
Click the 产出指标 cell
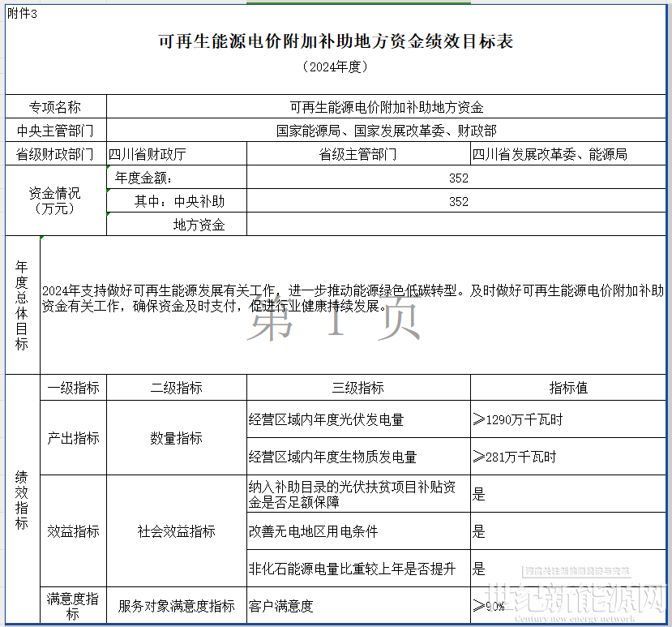pyautogui.click(x=73, y=438)
